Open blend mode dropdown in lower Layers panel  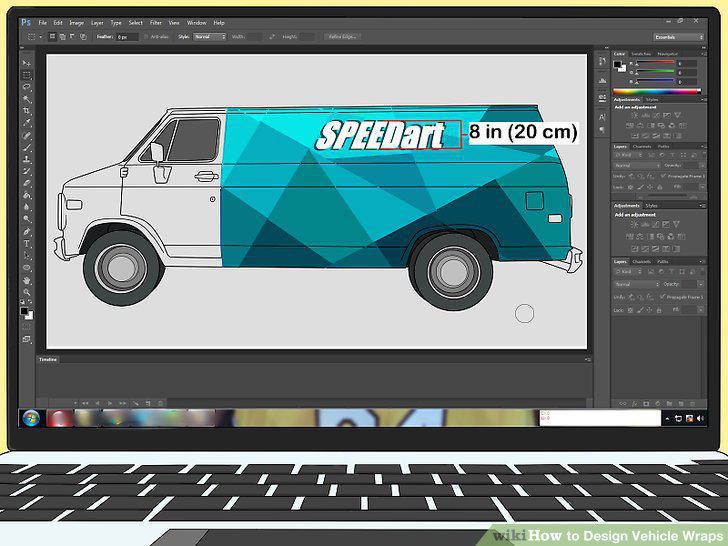pos(637,284)
